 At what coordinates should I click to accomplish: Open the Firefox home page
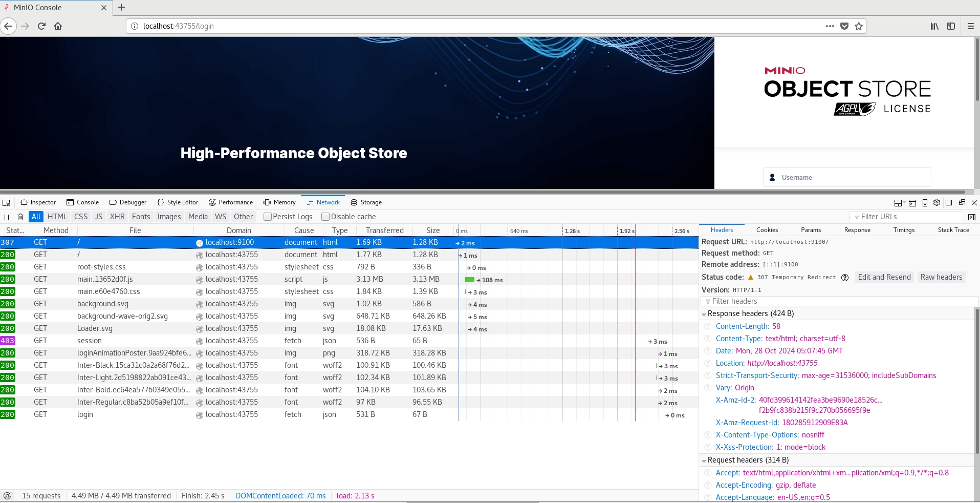pyautogui.click(x=58, y=26)
